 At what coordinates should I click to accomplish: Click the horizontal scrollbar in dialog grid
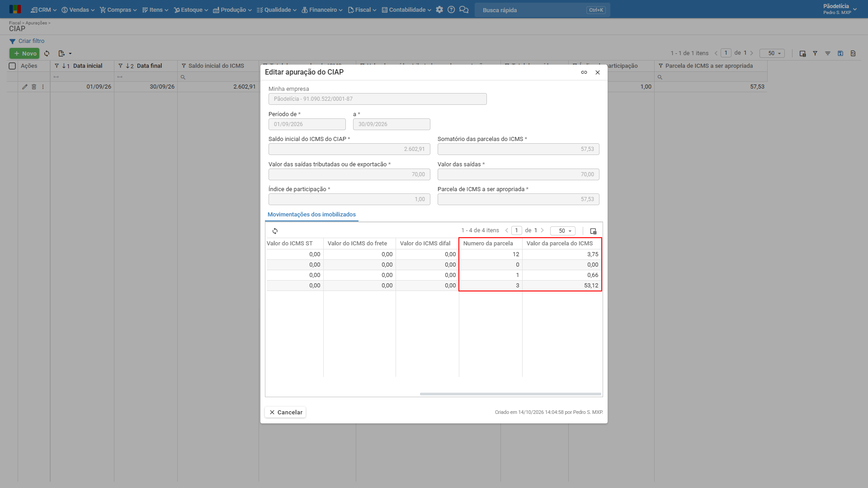point(510,394)
